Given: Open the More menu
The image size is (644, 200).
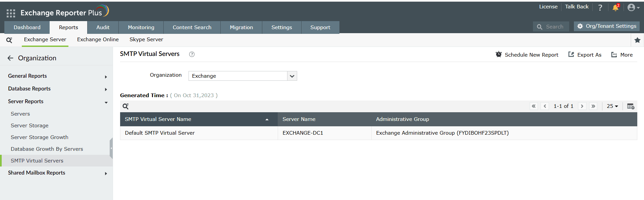Looking at the screenshot, I should click(622, 55).
